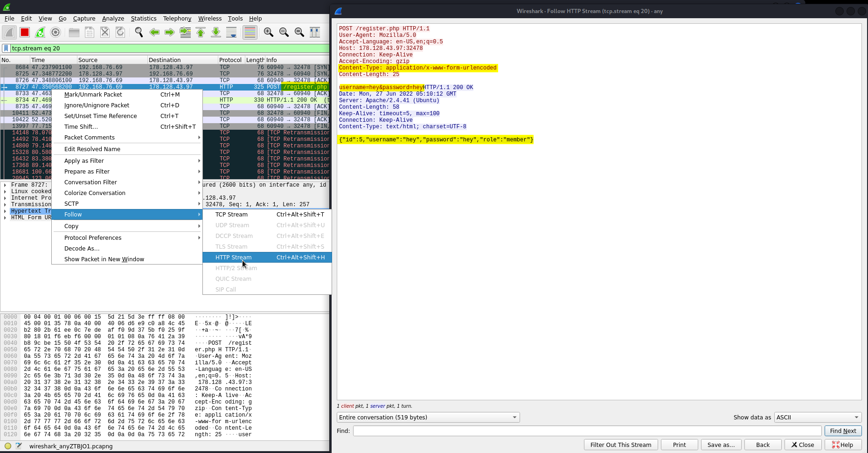
Task: Open the Capture menu
Action: (x=84, y=18)
